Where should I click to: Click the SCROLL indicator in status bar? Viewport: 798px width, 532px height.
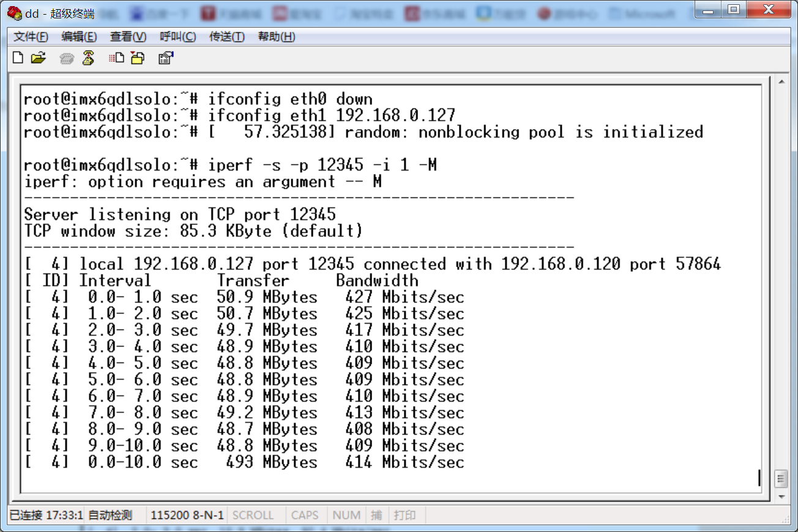pyautogui.click(x=253, y=515)
